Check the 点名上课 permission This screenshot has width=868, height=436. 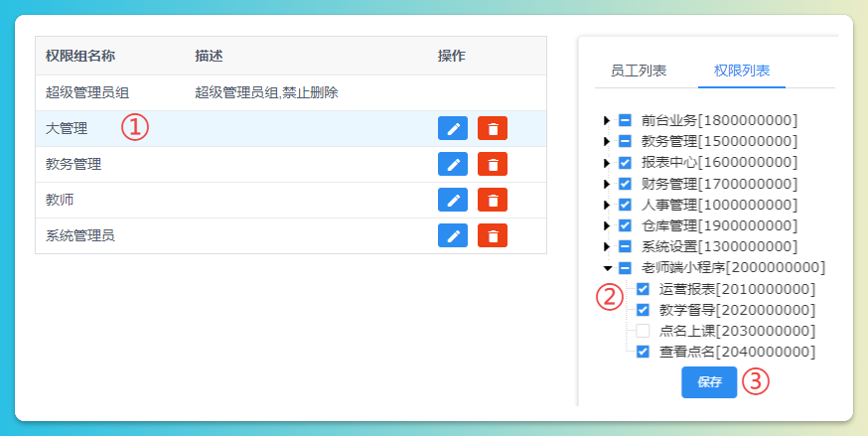click(643, 331)
